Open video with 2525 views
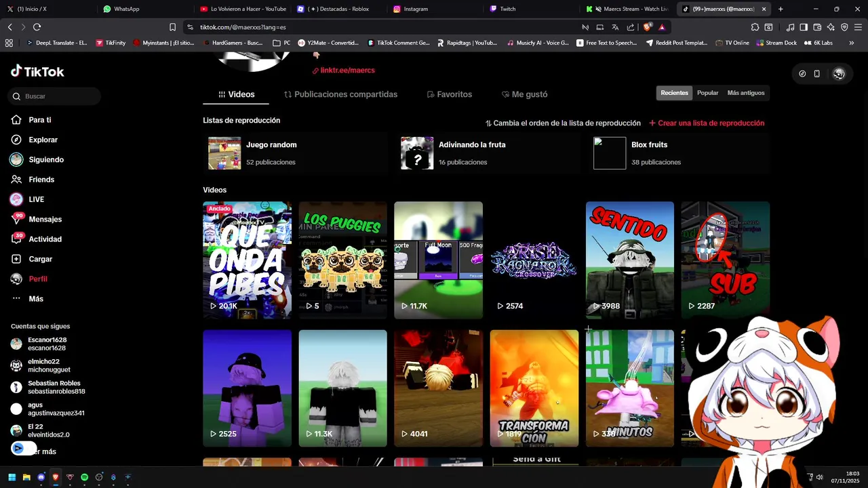Viewport: 868px width, 488px height. 248,388
